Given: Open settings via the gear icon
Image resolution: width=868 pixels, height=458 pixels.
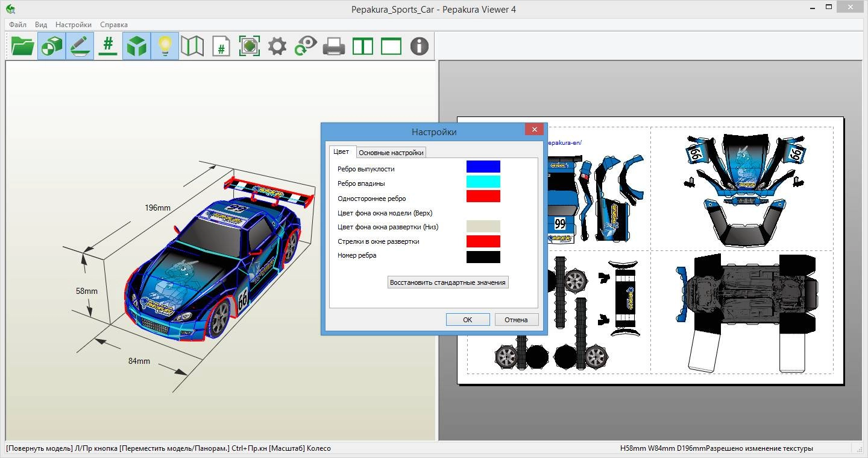Looking at the screenshot, I should coord(277,46).
